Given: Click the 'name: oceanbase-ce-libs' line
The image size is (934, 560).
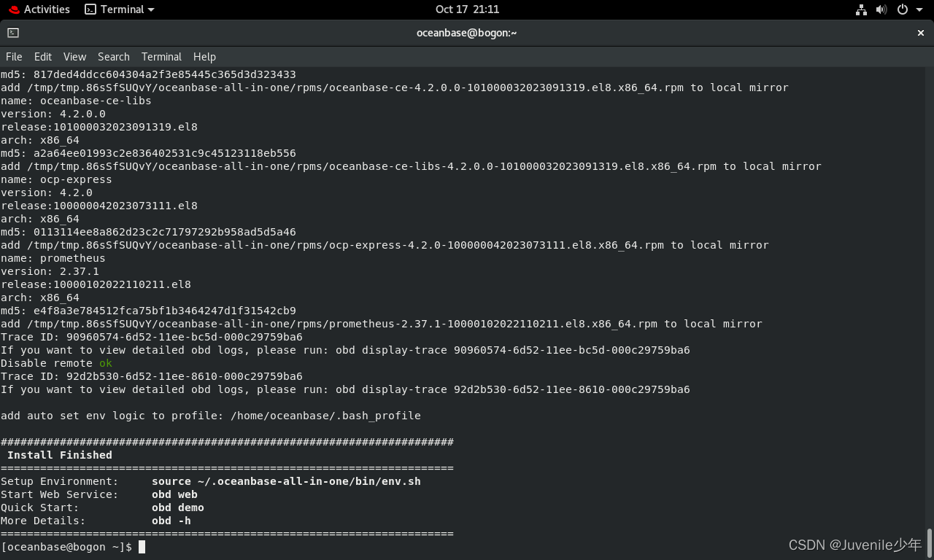Looking at the screenshot, I should (x=76, y=101).
